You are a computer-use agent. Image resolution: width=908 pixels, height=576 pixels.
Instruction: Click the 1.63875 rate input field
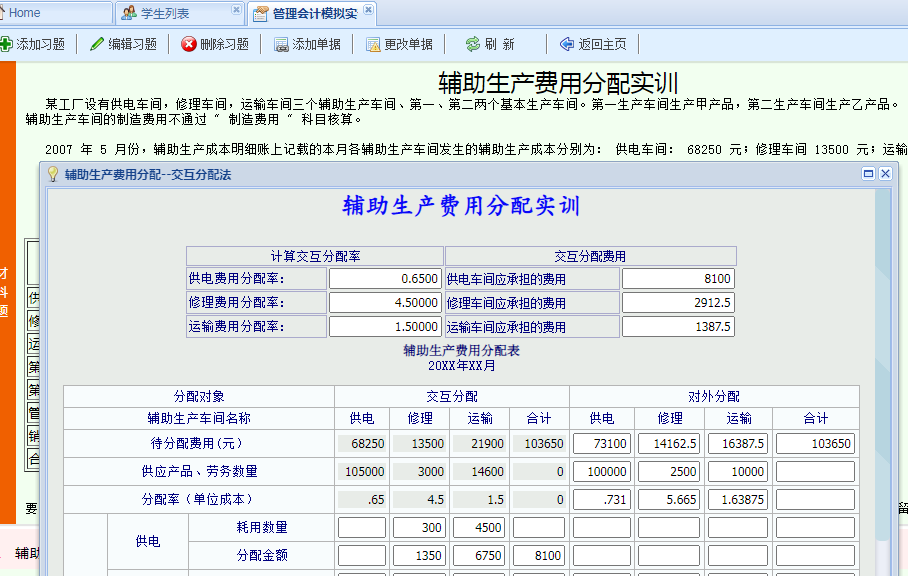click(738, 499)
